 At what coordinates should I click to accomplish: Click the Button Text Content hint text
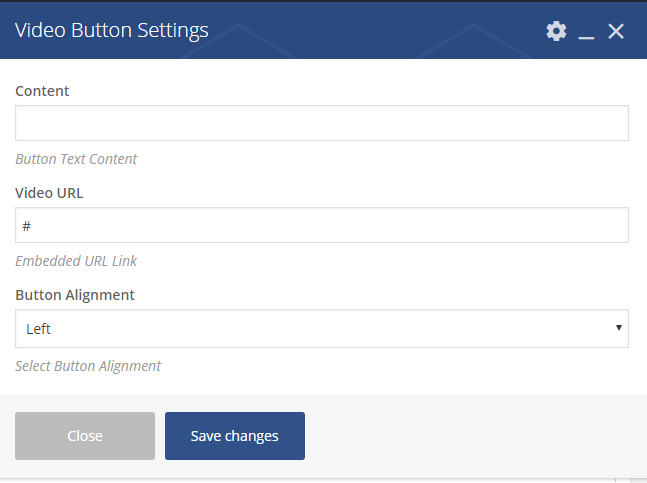(x=76, y=159)
